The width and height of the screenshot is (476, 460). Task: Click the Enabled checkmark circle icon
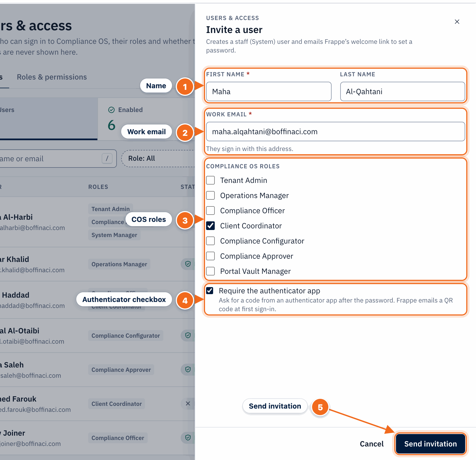tap(111, 110)
